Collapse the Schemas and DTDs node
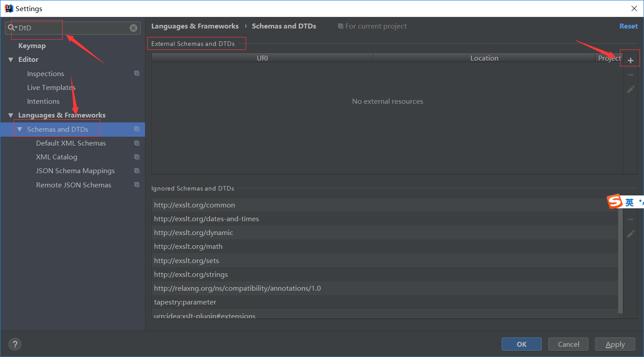The image size is (644, 357). [19, 129]
